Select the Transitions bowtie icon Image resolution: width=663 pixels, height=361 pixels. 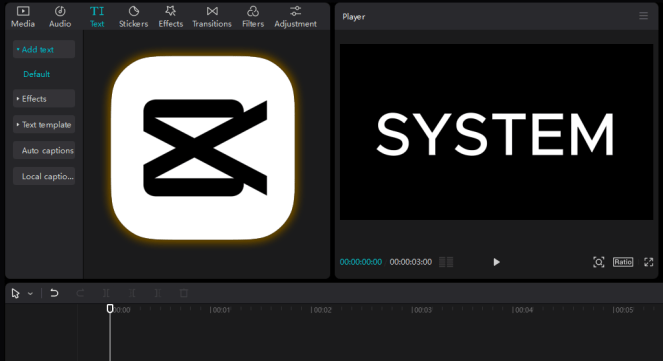(212, 11)
